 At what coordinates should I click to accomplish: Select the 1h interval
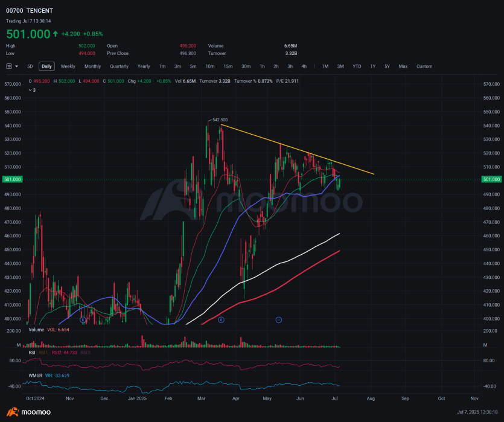[x=263, y=66]
